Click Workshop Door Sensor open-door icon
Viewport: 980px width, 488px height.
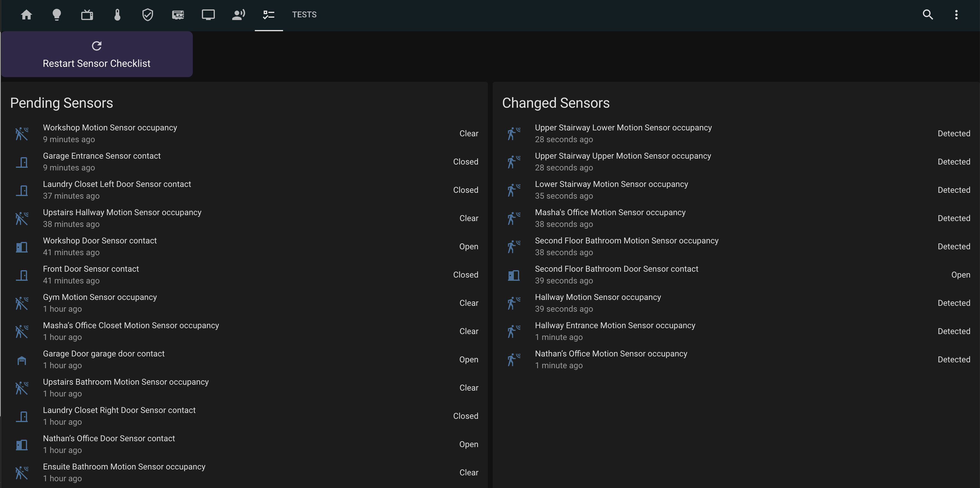point(22,247)
